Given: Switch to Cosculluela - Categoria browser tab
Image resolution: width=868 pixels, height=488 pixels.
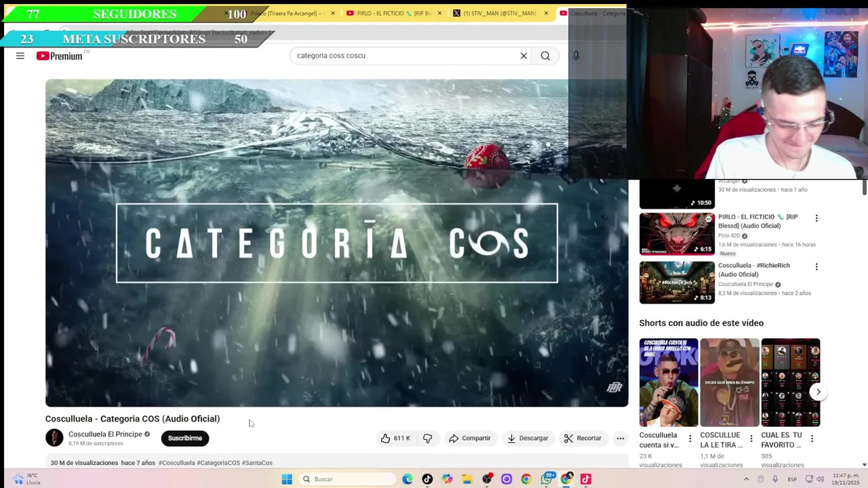Looking at the screenshot, I should point(591,13).
